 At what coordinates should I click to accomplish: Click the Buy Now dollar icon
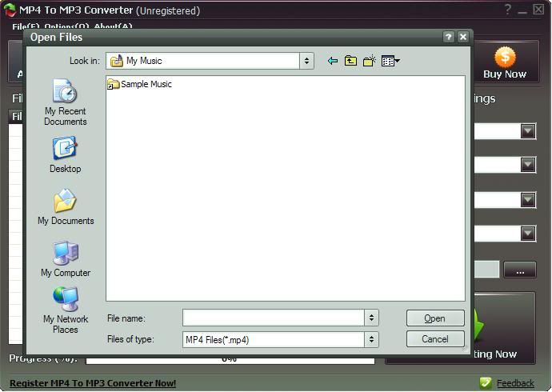coord(505,57)
